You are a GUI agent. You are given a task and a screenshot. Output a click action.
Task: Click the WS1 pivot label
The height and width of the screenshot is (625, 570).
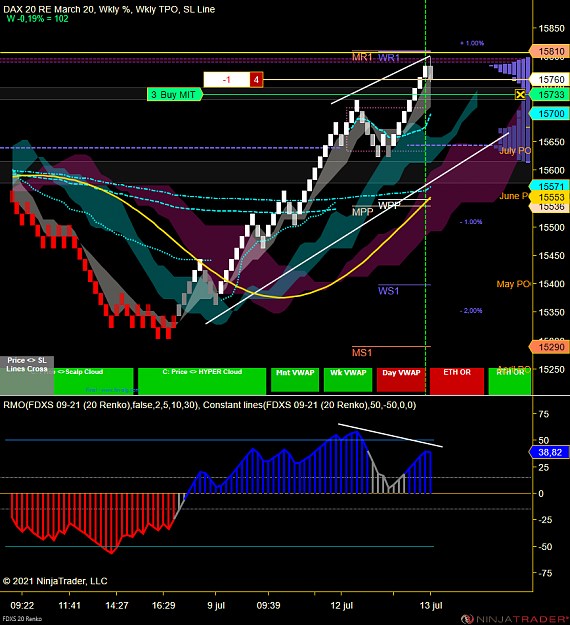point(388,291)
